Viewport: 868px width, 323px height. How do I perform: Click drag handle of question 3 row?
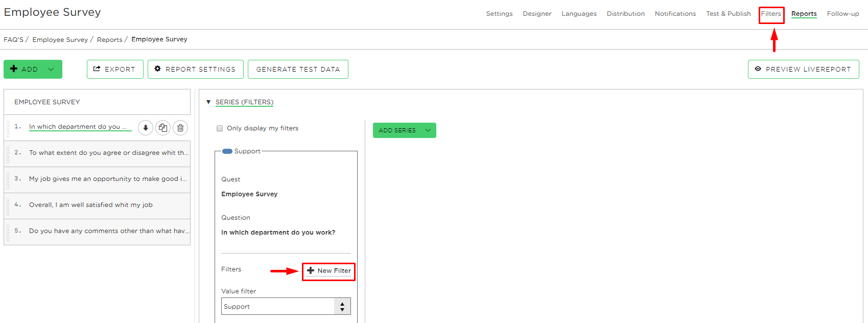8,180
